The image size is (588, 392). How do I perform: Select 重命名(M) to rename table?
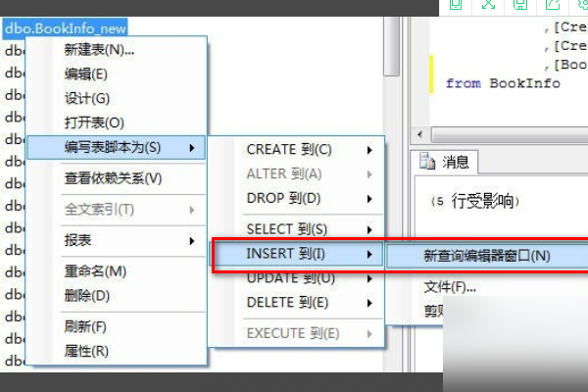coord(117,271)
